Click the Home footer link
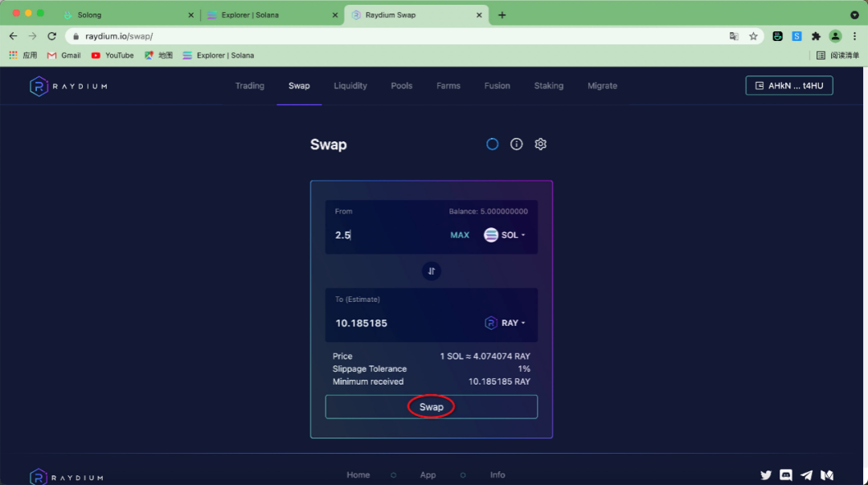 [x=358, y=475]
